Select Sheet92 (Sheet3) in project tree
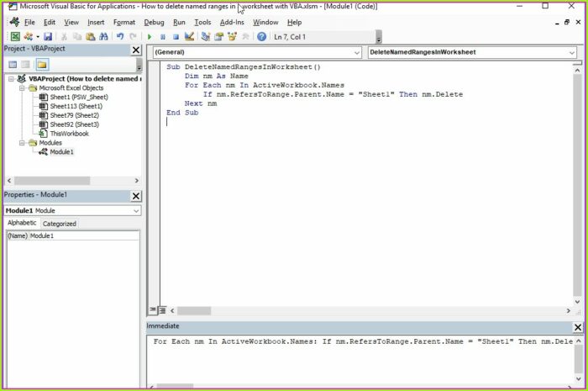 tap(74, 124)
